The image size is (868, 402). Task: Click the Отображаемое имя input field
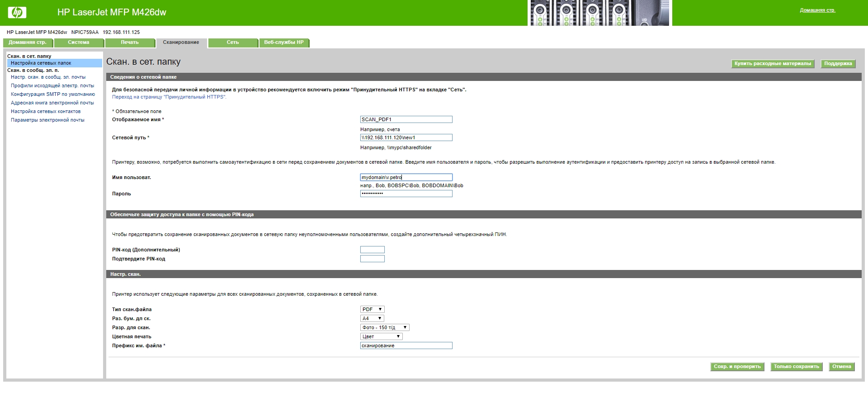[406, 119]
